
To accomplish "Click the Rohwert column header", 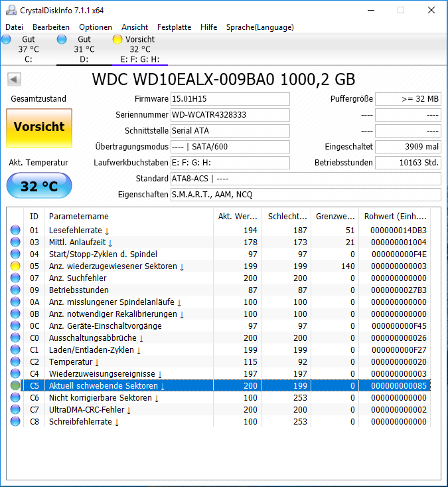I will point(395,216).
